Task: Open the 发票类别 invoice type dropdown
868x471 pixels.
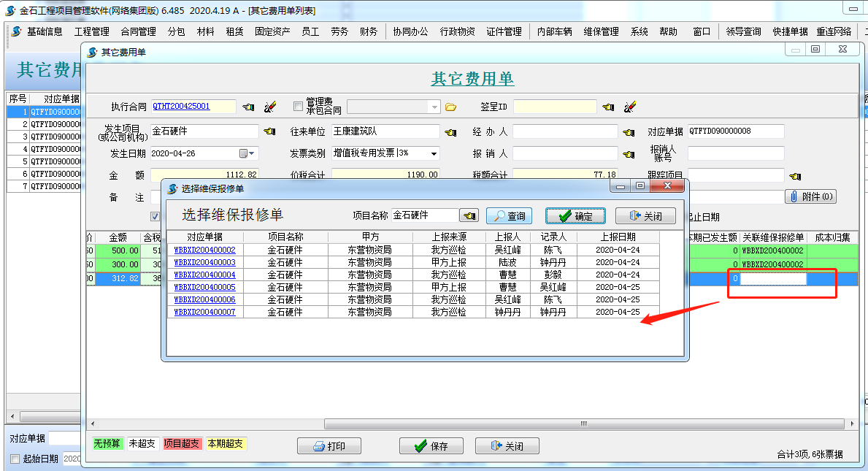Action: (435, 153)
